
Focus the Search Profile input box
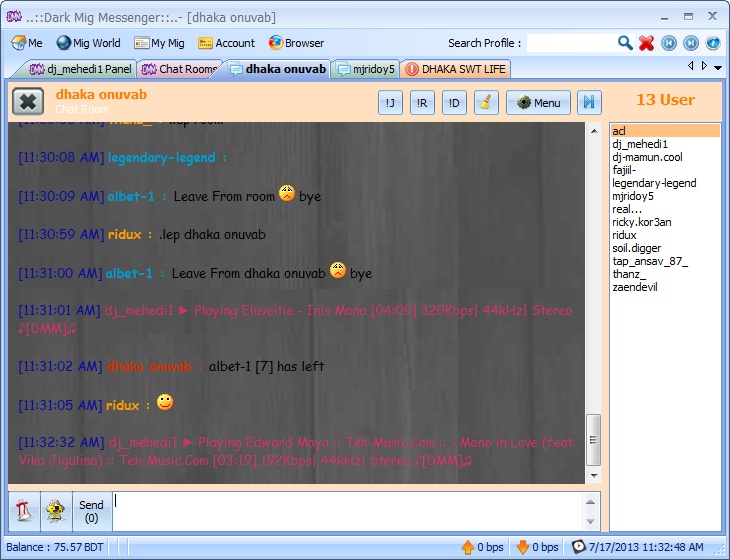[571, 43]
